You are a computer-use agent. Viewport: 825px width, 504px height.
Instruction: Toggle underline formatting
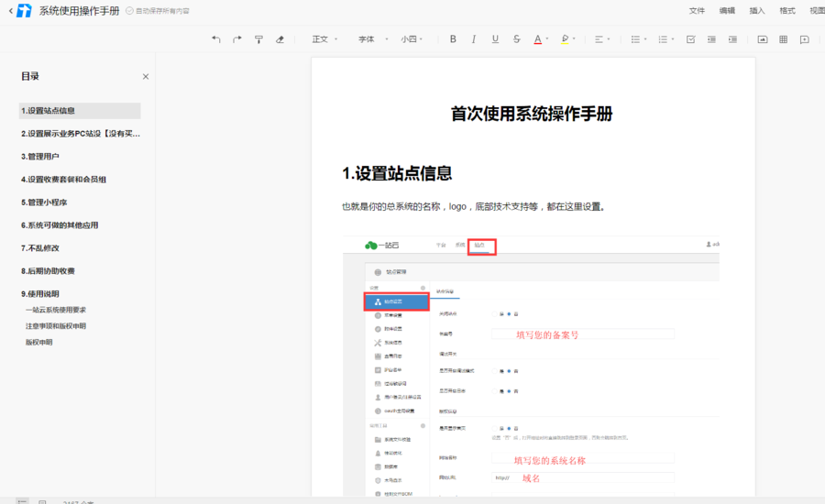(x=495, y=39)
